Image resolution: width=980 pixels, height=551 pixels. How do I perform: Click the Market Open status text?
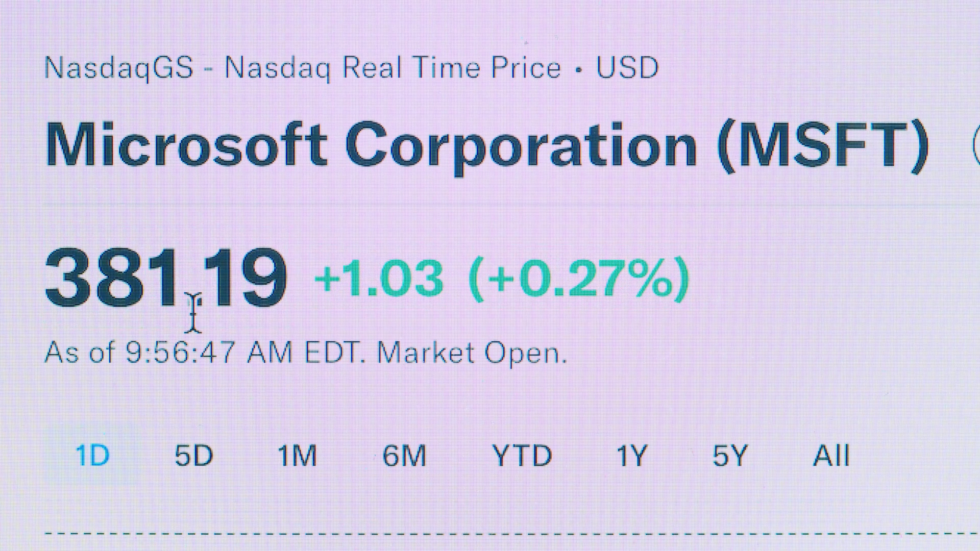click(472, 353)
